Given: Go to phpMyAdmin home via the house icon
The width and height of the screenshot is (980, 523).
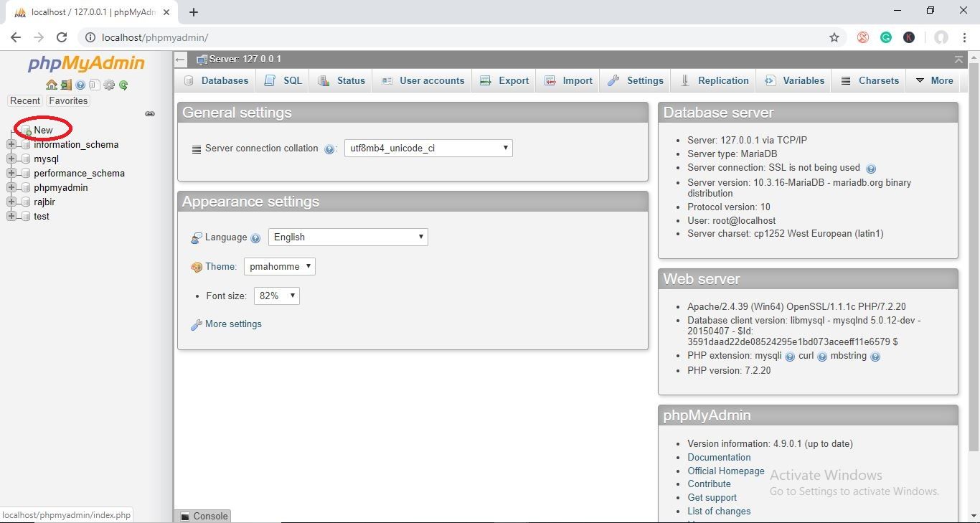Looking at the screenshot, I should [x=52, y=85].
